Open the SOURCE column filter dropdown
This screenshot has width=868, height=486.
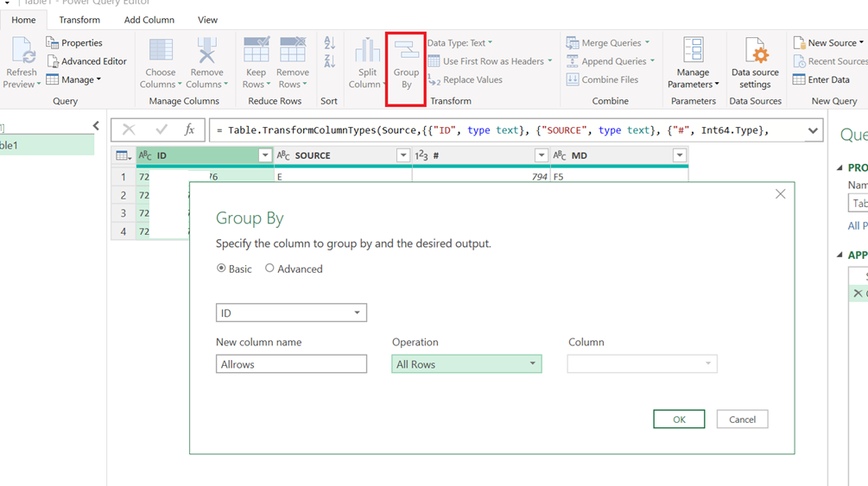pos(403,155)
